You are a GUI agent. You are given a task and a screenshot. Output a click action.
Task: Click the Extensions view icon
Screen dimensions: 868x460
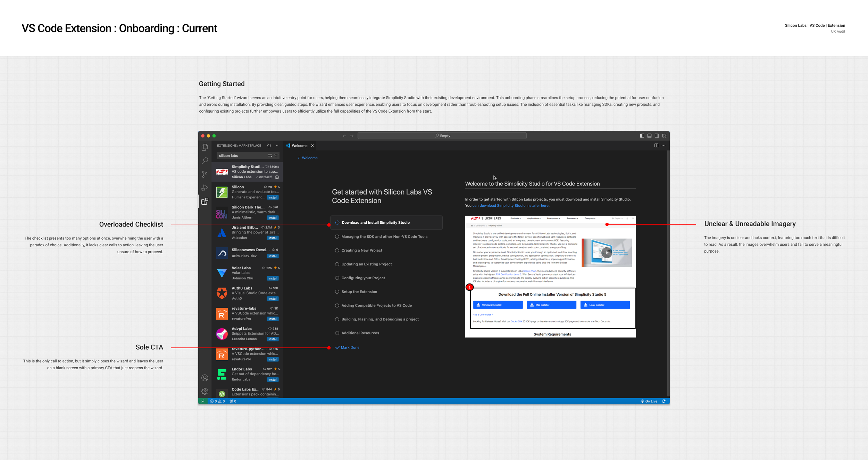(x=205, y=202)
